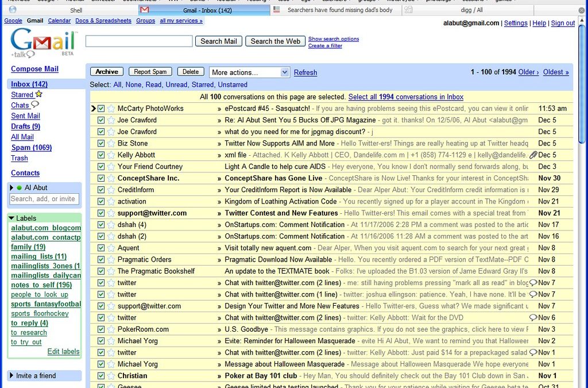Star the Biz Stone Twitter email
Screen dimensions: 588x388
click(x=111, y=144)
